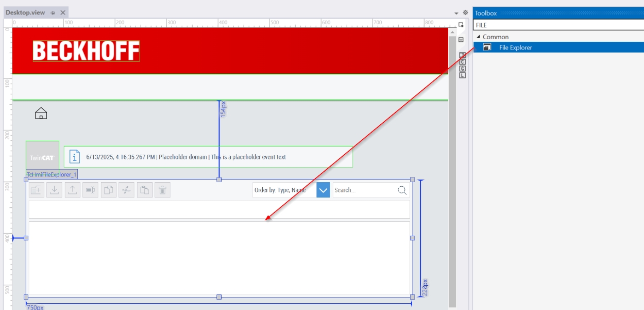The width and height of the screenshot is (644, 310).
Task: Collapse the Common group in Toolbox
Action: click(x=478, y=37)
